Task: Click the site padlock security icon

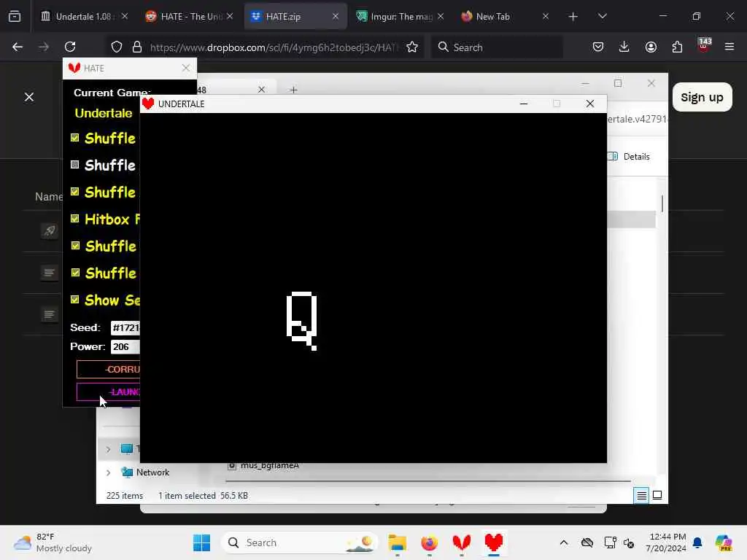Action: [137, 47]
